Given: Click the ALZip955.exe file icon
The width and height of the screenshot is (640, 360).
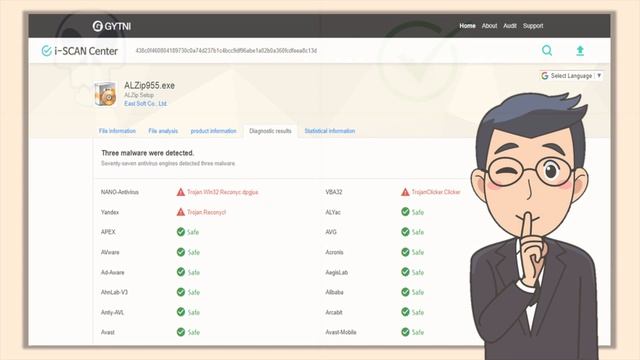Looking at the screenshot, I should coord(105,94).
